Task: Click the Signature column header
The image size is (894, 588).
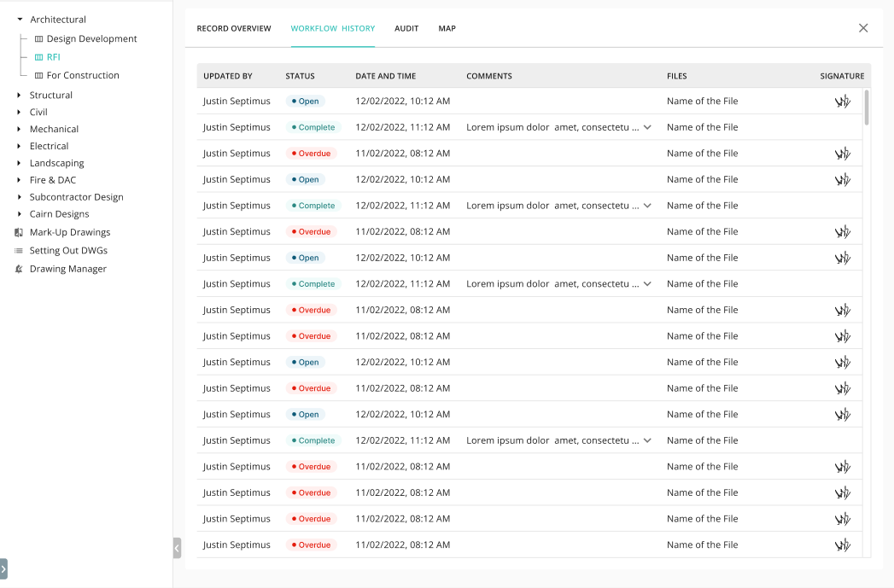Action: 842,76
